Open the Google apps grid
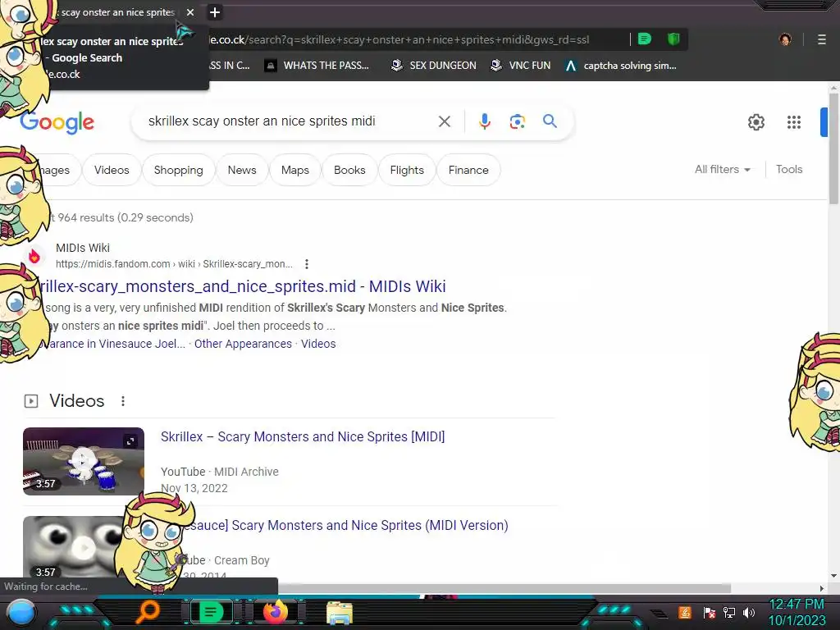Screen dimensions: 840x630 794,122
